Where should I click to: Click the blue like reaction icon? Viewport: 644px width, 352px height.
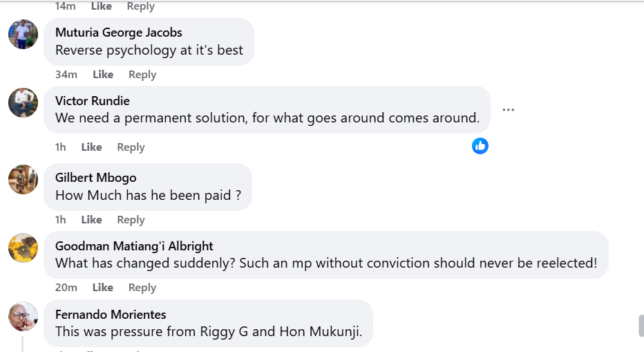click(x=480, y=146)
